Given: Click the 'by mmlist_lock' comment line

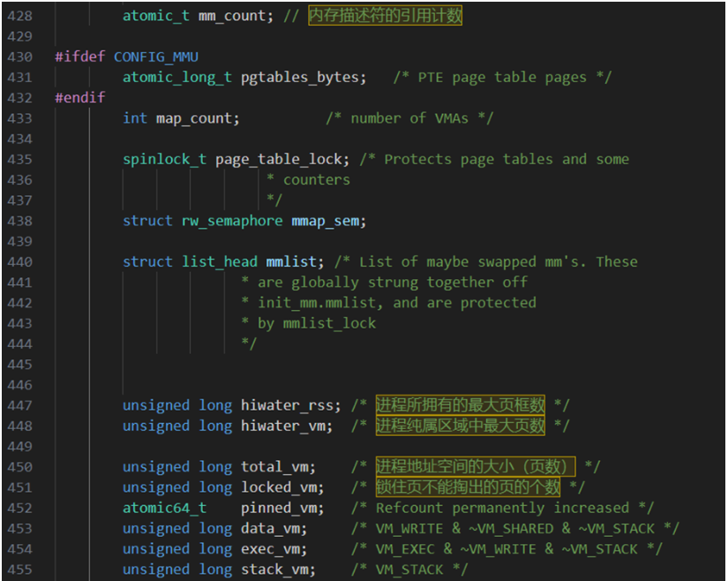Looking at the screenshot, I should click(317, 324).
